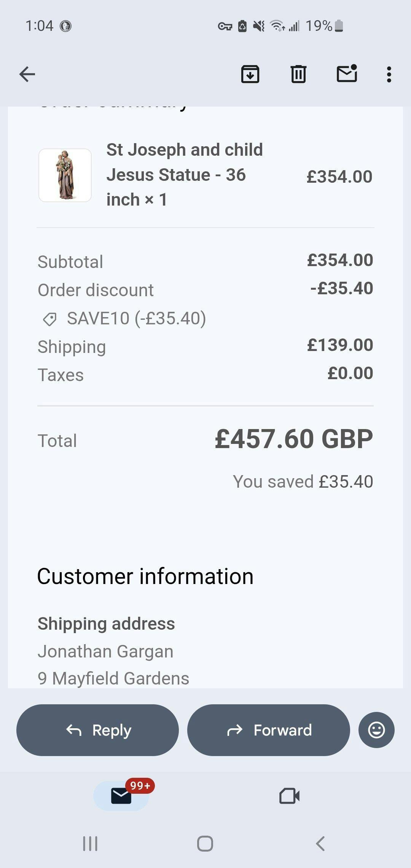
Task: Add an emoji reaction
Action: coord(376,730)
